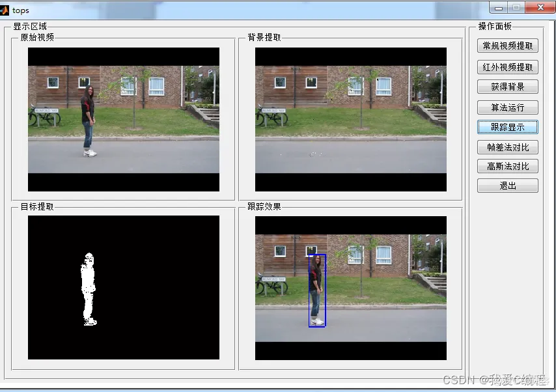Screen dimensions: 556x392
Task: Run 获得背景 to extract the background
Action: pyautogui.click(x=507, y=87)
